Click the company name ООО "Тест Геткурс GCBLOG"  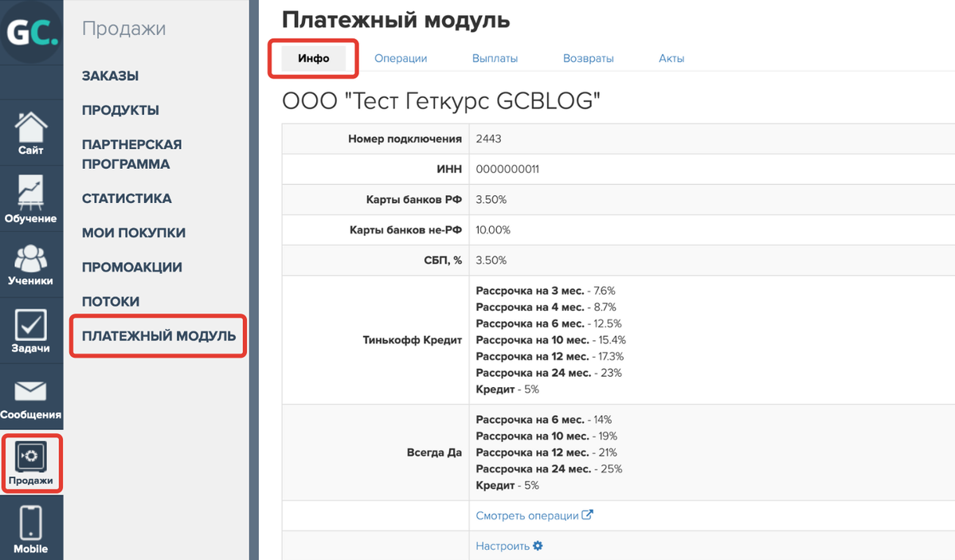[441, 101]
